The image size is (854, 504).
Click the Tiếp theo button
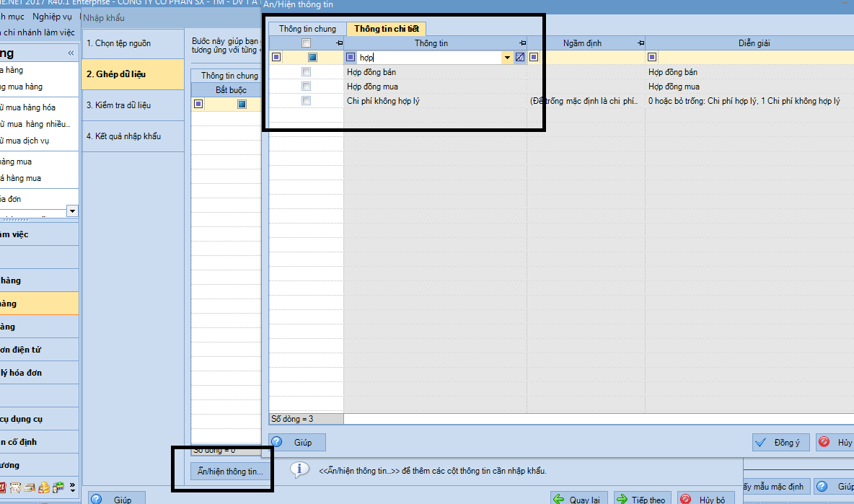click(641, 499)
